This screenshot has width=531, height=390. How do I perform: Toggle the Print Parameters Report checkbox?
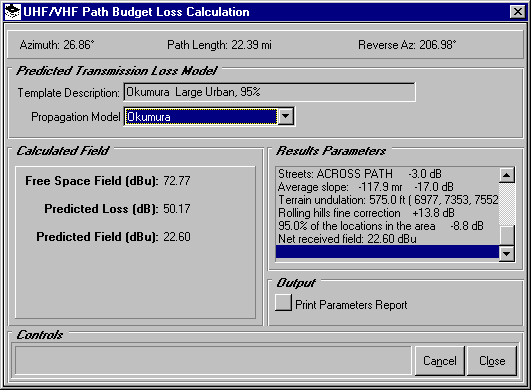[x=283, y=303]
